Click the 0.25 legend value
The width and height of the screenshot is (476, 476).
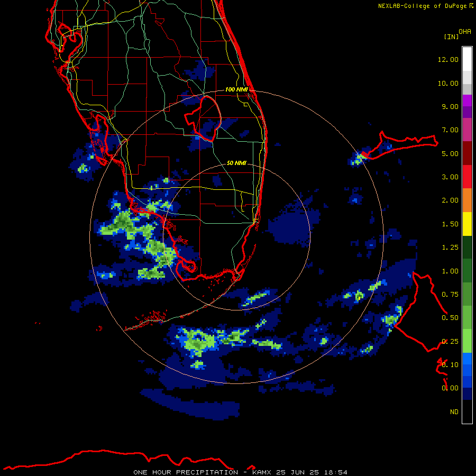click(x=450, y=342)
